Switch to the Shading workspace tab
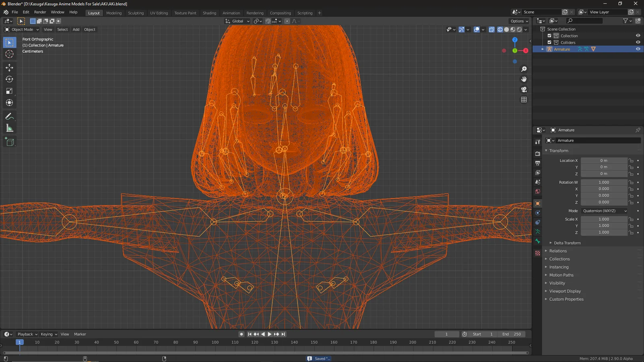This screenshot has width=644, height=362. (209, 13)
